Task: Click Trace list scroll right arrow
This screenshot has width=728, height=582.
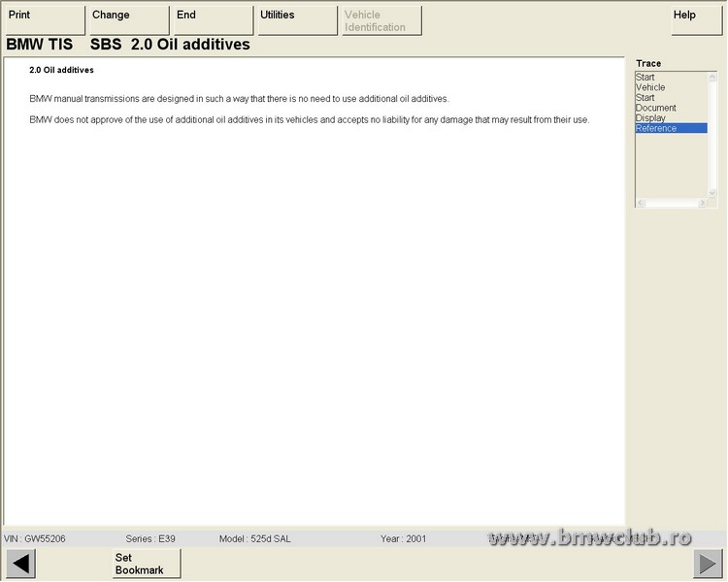Action: click(702, 203)
